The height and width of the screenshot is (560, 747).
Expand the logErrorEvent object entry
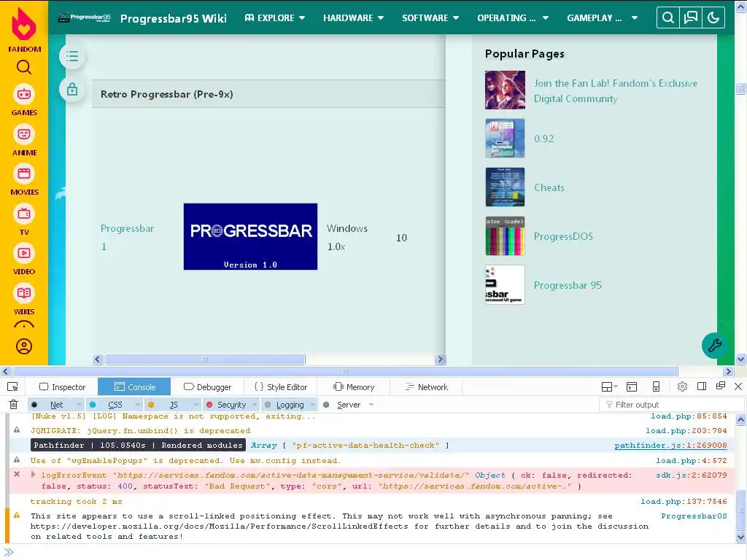pyautogui.click(x=34, y=474)
